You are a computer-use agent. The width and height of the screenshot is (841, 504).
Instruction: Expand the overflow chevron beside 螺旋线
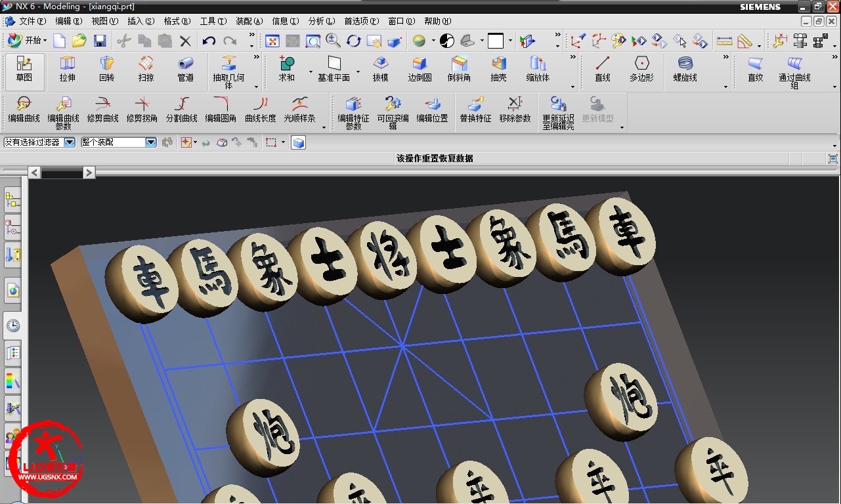pos(726,57)
